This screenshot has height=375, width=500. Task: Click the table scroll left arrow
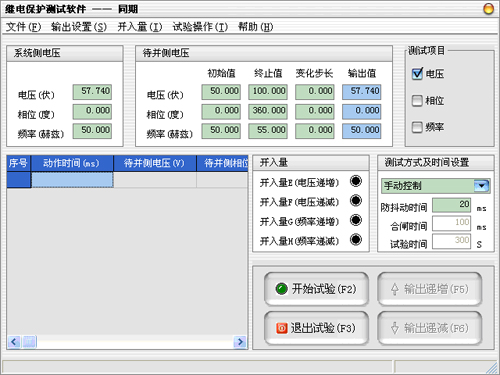[14, 342]
